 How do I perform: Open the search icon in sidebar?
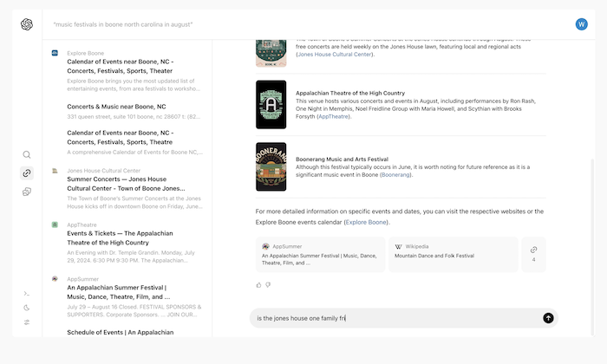coord(27,154)
